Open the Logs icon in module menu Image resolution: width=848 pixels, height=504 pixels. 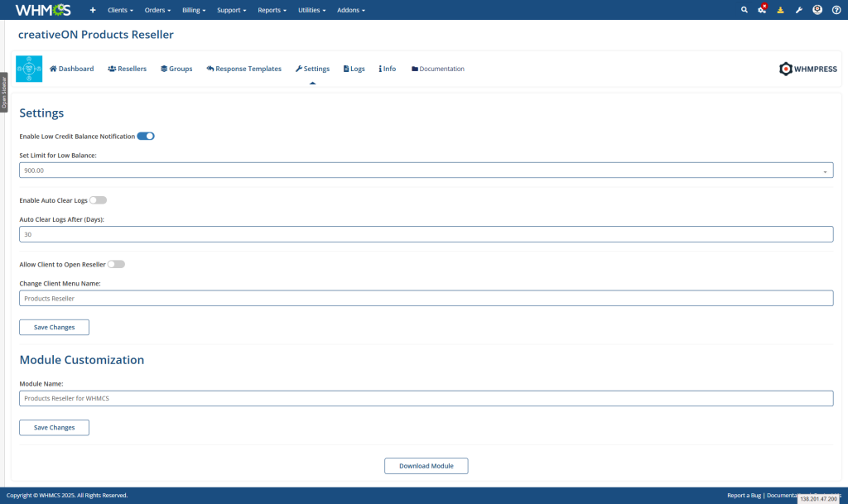(x=344, y=69)
